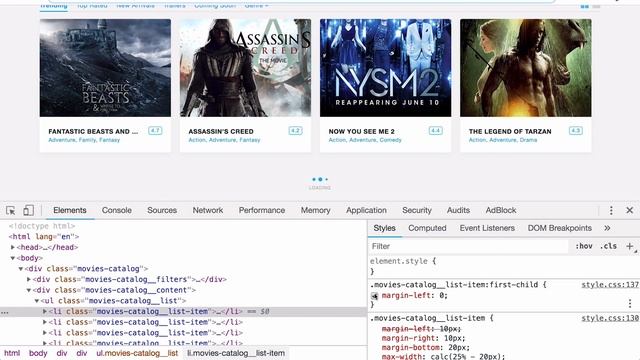Click the 4.2 rating badge on Assassin's Creed
This screenshot has width=640, height=360.
click(295, 131)
